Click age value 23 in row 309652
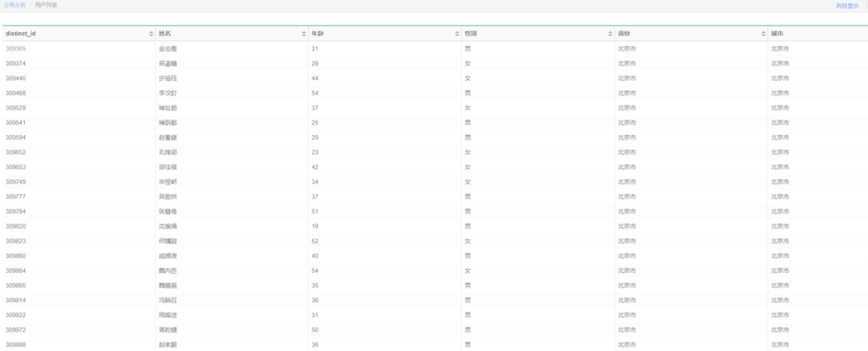Image resolution: width=868 pixels, height=351 pixels. 315,153
